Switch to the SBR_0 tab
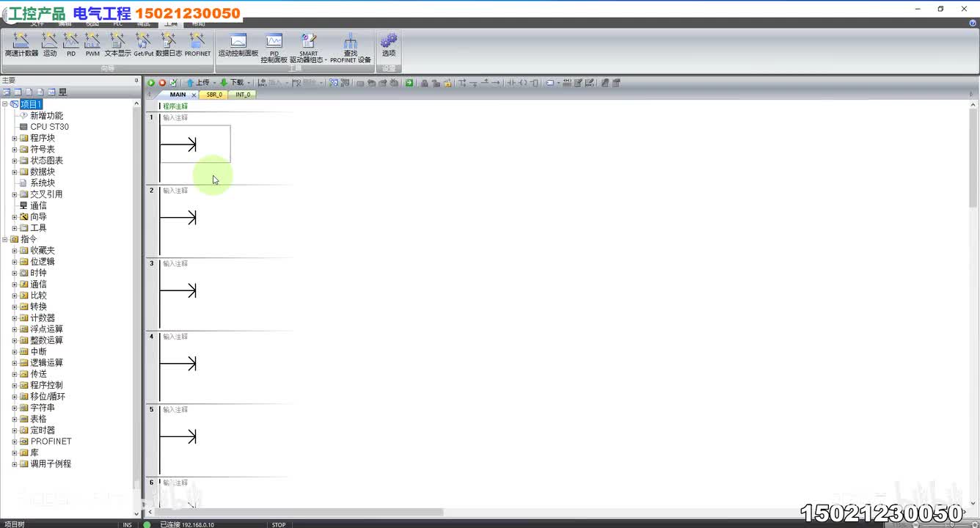This screenshot has width=980, height=528. 214,95
